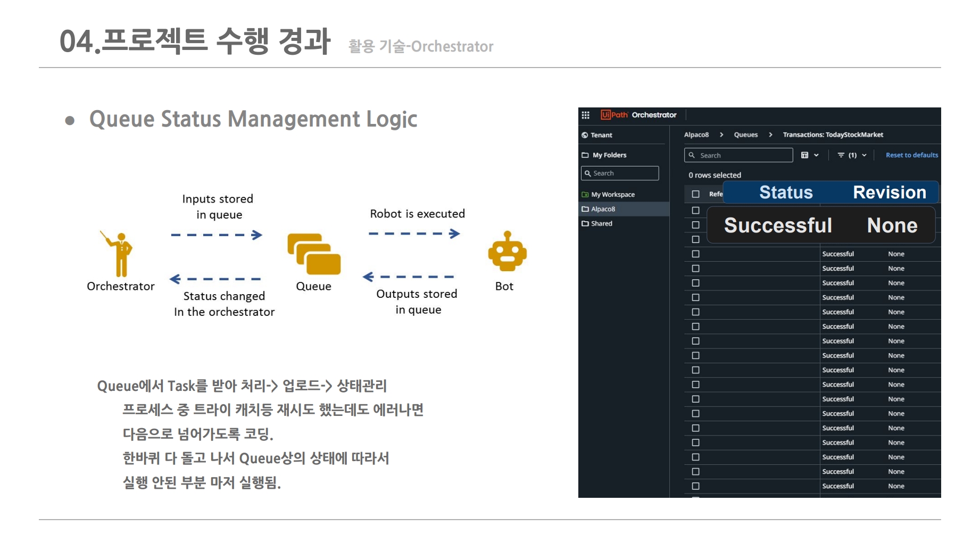Click the 'Outputs stored in queue' label
Viewport: 980px width, 551px height.
coord(417,302)
